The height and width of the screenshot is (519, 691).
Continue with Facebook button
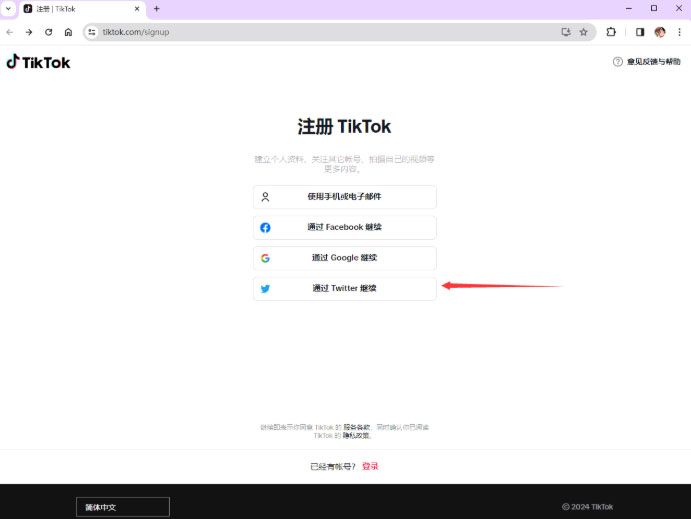click(x=345, y=227)
